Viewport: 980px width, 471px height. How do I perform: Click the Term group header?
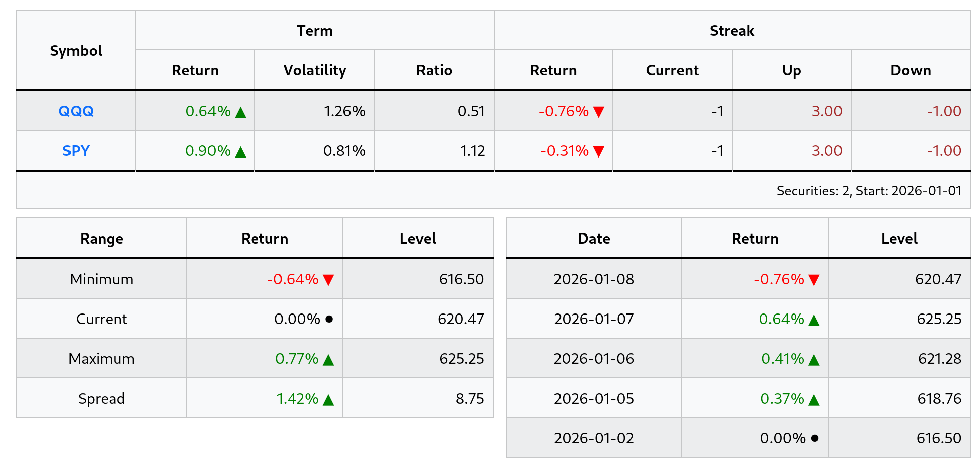click(x=315, y=30)
